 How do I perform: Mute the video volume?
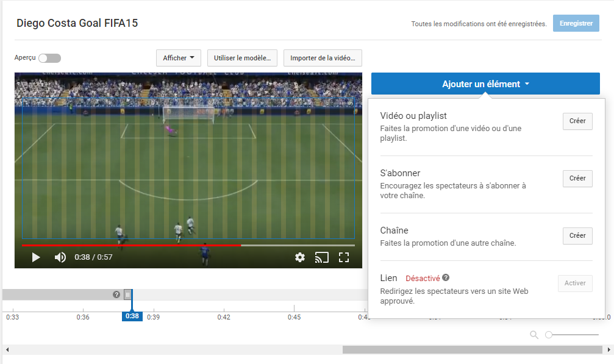point(60,257)
